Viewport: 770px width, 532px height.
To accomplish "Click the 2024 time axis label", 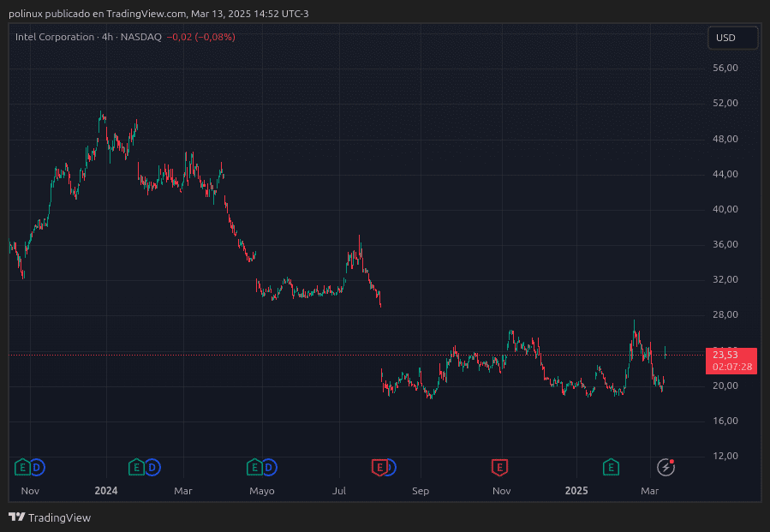I will click(x=106, y=491).
